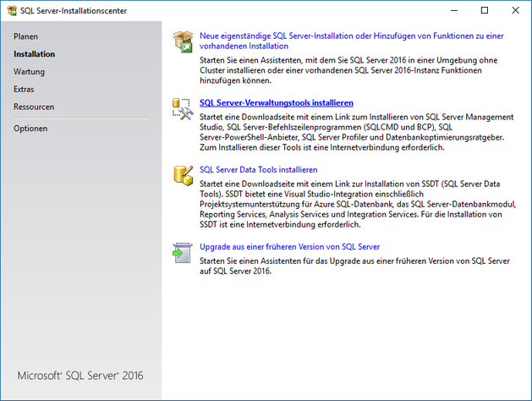Start Upgrade aus einer früheren Version link
Viewport: 532px width, 401px height.
[x=289, y=247]
